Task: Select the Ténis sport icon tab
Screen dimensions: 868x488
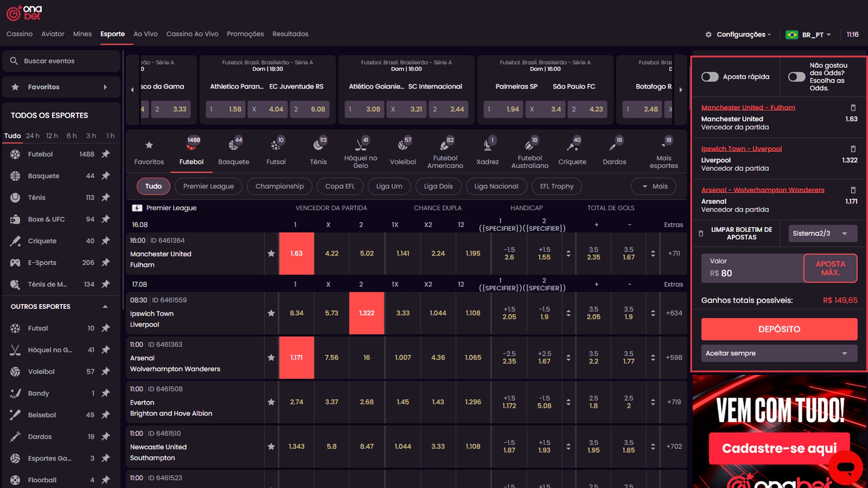Action: click(318, 151)
